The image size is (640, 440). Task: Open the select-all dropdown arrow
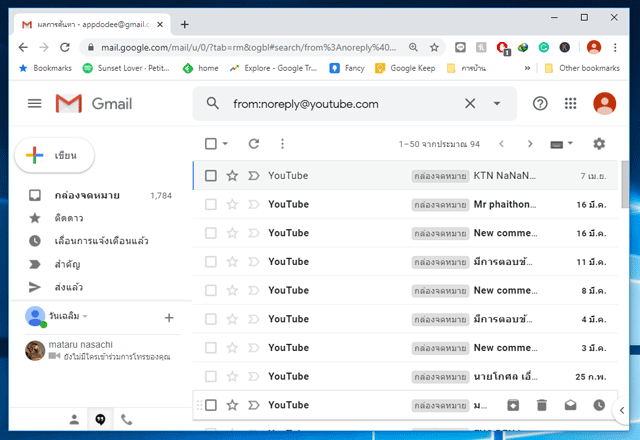(225, 144)
